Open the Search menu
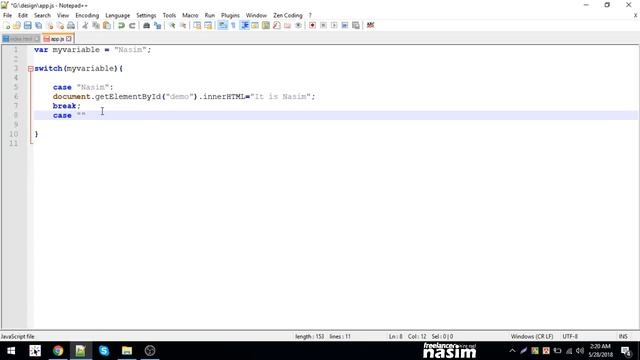640x360 pixels. (42, 15)
